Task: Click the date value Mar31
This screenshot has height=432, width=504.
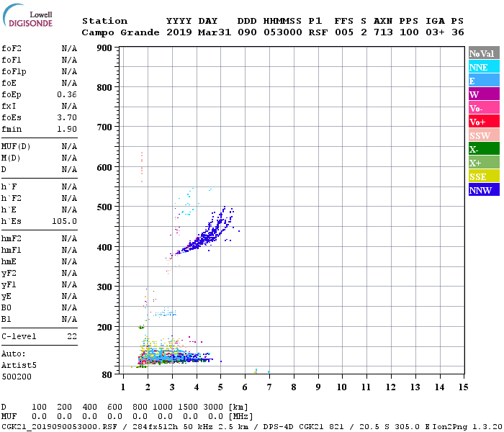Action: pyautogui.click(x=215, y=32)
